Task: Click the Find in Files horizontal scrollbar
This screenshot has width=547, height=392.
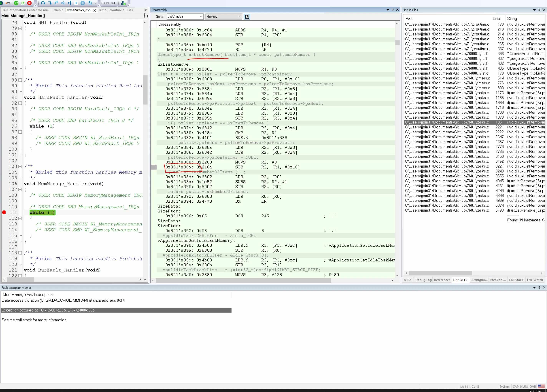Action: coord(440,273)
